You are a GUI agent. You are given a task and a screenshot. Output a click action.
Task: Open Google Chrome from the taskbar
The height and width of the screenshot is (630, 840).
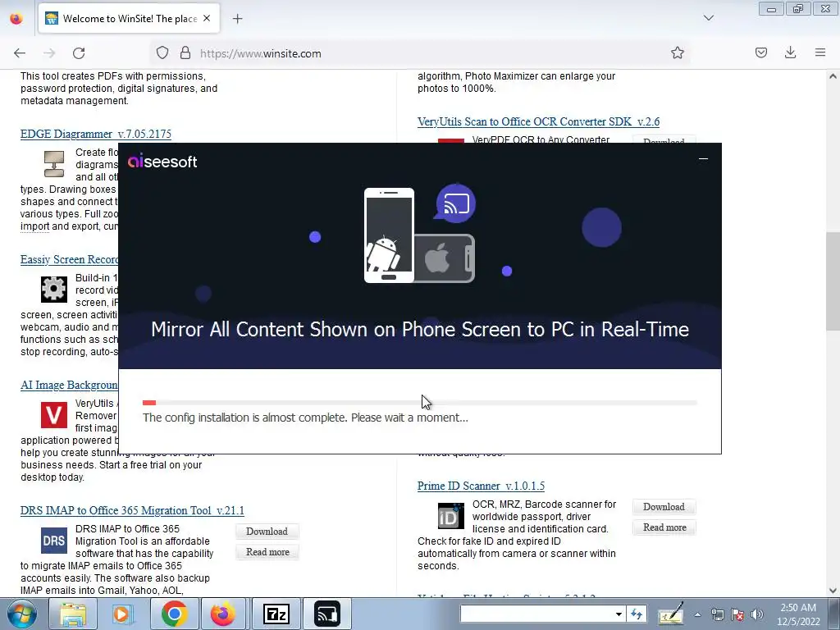point(174,614)
